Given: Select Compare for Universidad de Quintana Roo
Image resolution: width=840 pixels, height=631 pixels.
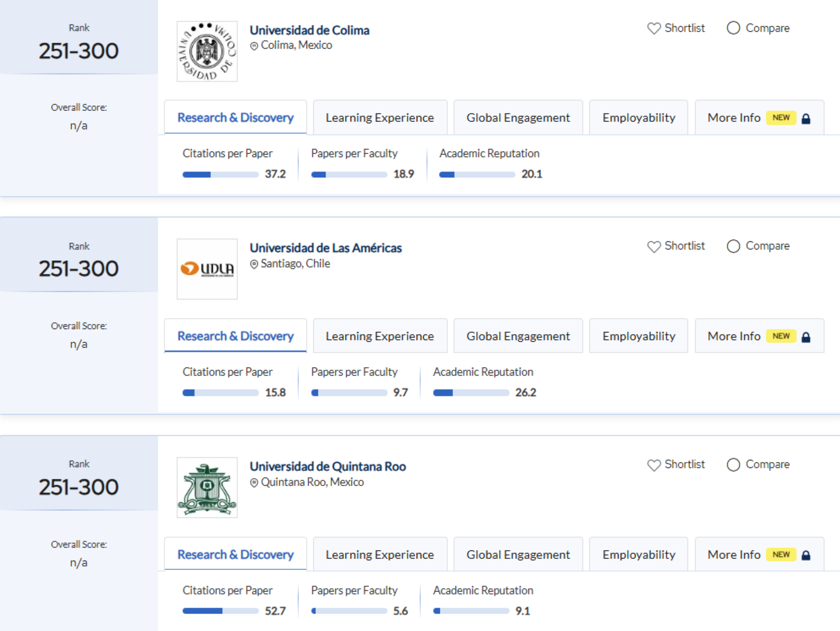Looking at the screenshot, I should click(733, 464).
